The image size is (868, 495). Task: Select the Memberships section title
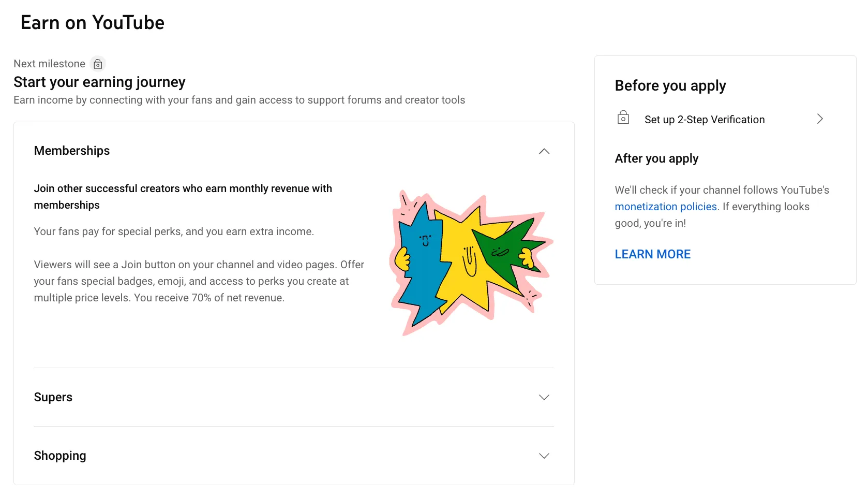pyautogui.click(x=72, y=151)
